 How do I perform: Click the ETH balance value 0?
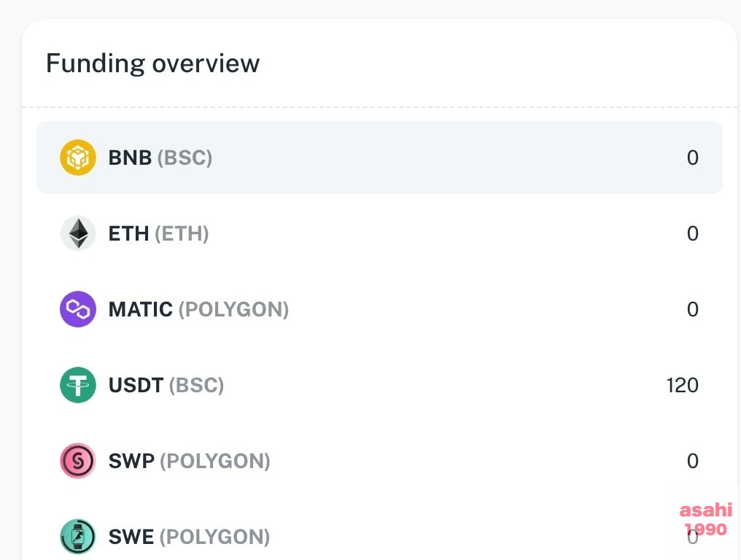pyautogui.click(x=693, y=233)
